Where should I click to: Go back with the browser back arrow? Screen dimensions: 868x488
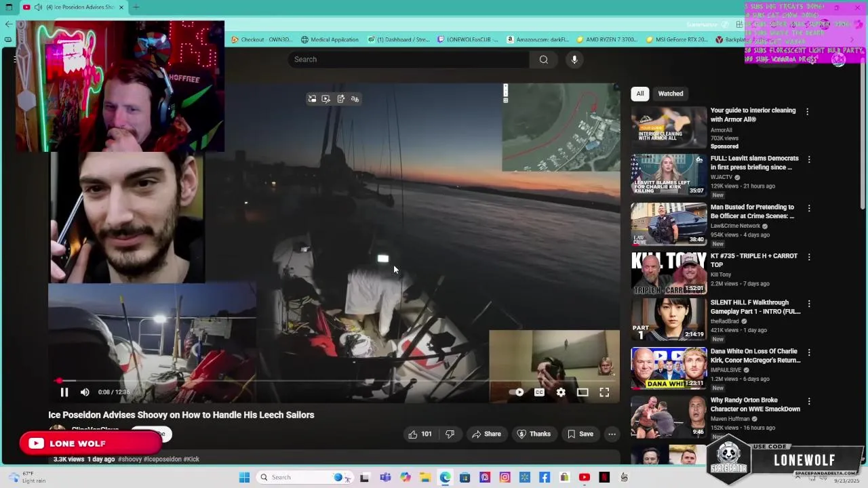[8, 24]
